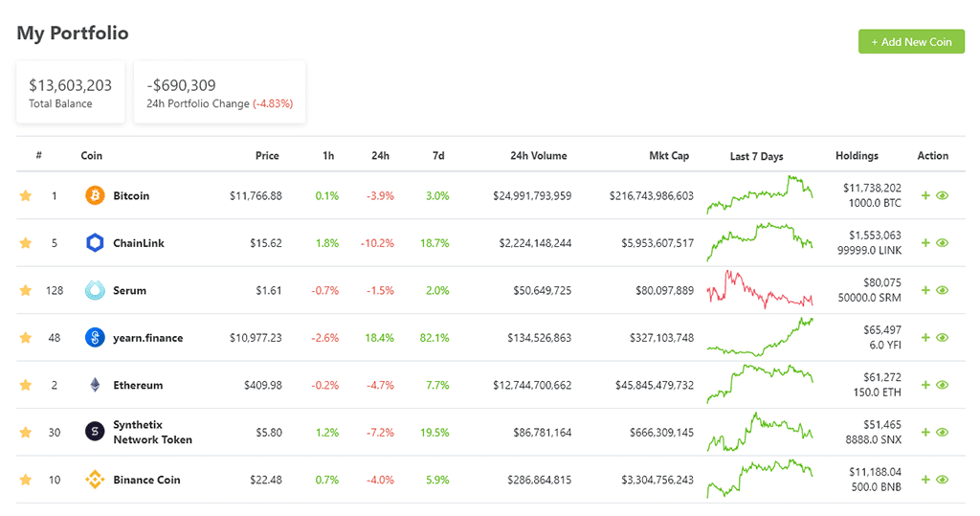The width and height of the screenshot is (980, 516).
Task: Click ChainLink holdings 99999.0 LINK
Action: coord(869,250)
